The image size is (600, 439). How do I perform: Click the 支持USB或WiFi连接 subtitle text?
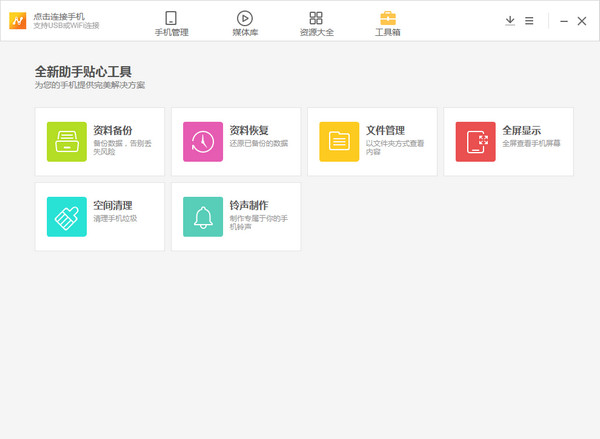pos(66,26)
